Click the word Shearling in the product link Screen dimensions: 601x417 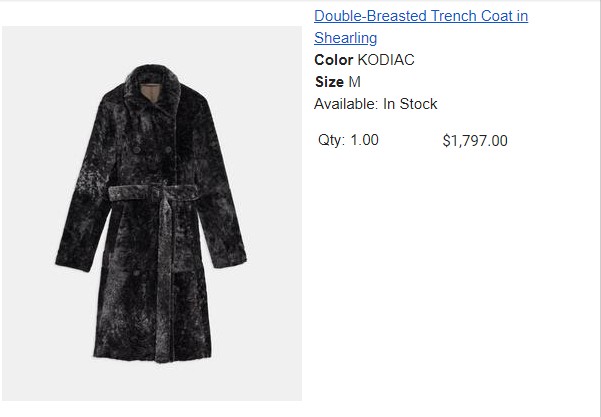345,38
